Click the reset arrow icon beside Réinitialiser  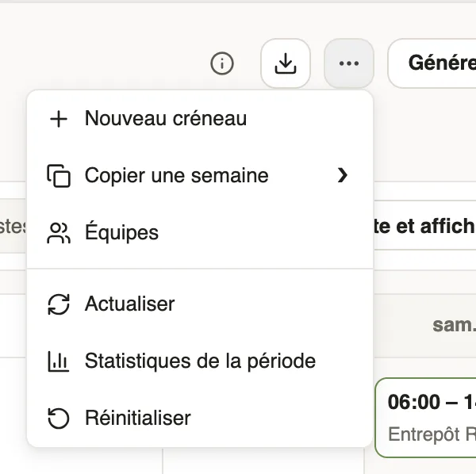tap(59, 419)
